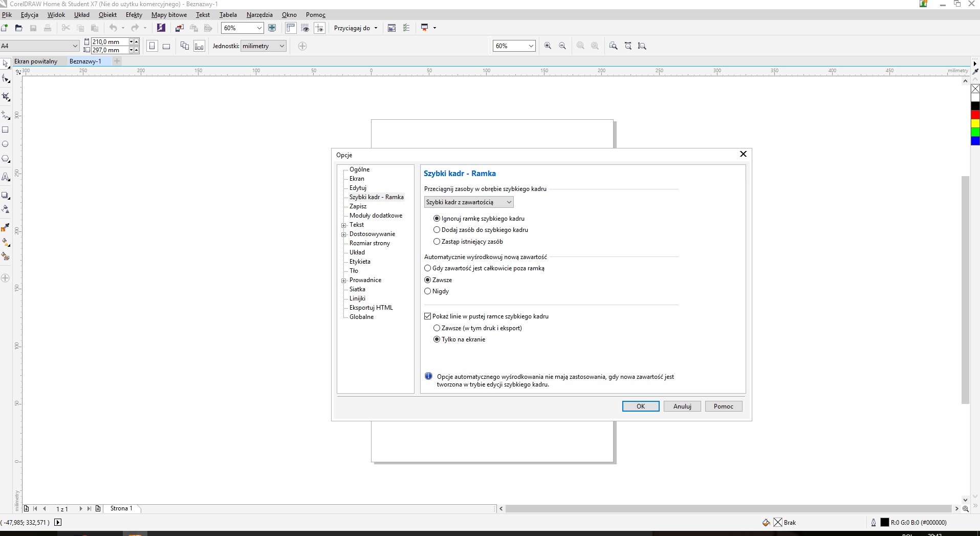Uncheck 'Pokaż linie w pustej ramce szybkiego kadru'
Image resolution: width=980 pixels, height=536 pixels.
tap(428, 316)
